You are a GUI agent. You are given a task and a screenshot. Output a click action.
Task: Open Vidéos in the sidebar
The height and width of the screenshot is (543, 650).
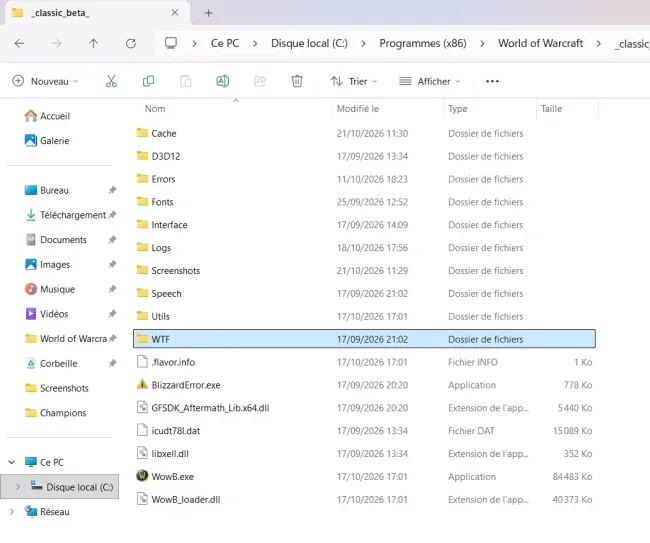(46, 314)
